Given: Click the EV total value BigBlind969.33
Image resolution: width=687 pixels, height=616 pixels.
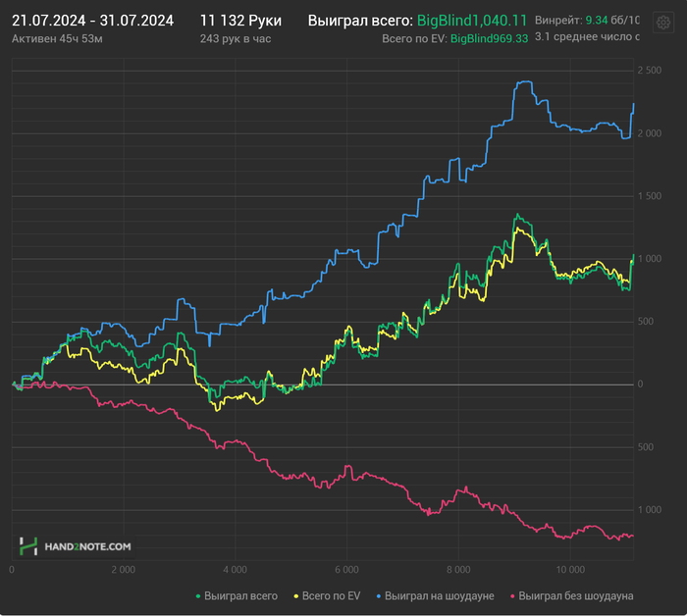Looking at the screenshot, I should click(489, 39).
